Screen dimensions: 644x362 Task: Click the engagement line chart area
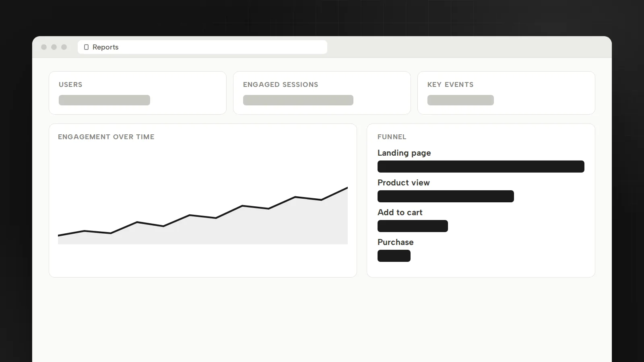(203, 215)
